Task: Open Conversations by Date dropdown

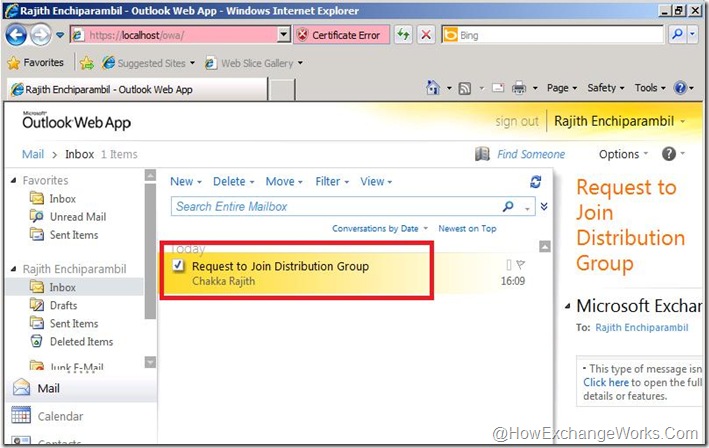Action: coord(379,228)
